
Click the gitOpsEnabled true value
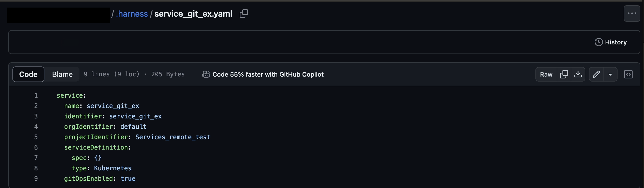point(128,179)
